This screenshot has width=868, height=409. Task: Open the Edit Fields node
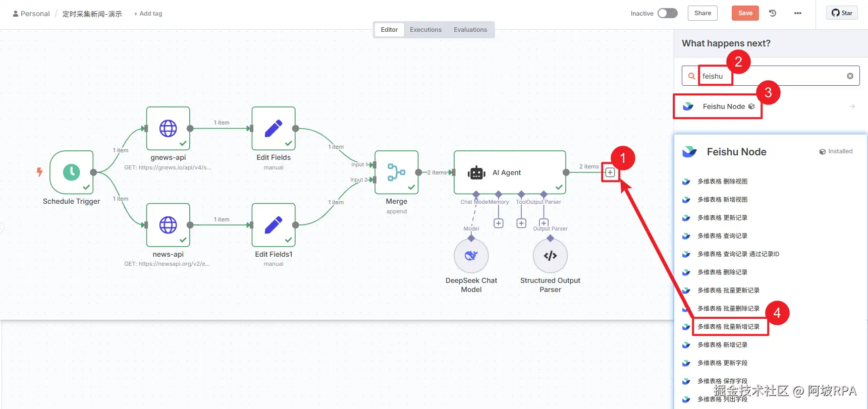(x=274, y=128)
